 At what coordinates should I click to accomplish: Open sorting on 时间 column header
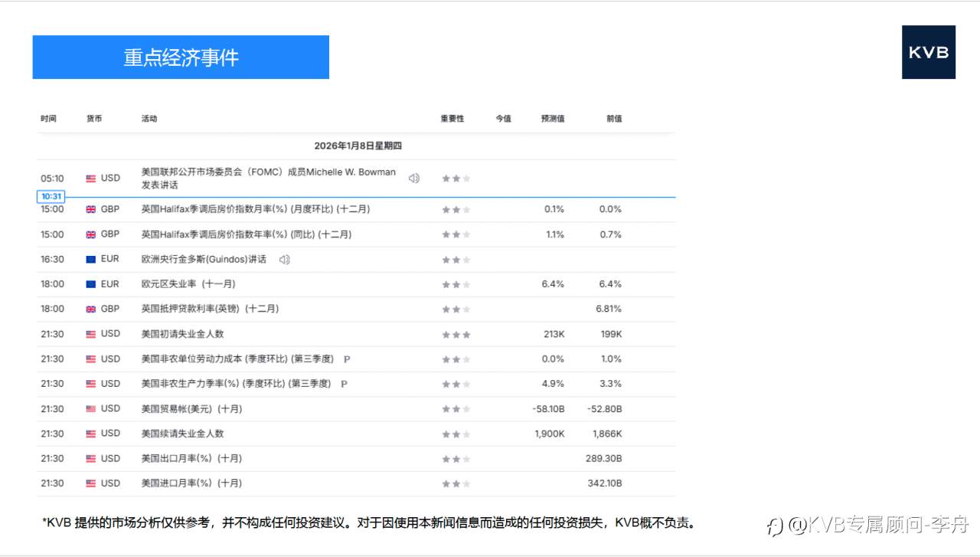pos(49,119)
